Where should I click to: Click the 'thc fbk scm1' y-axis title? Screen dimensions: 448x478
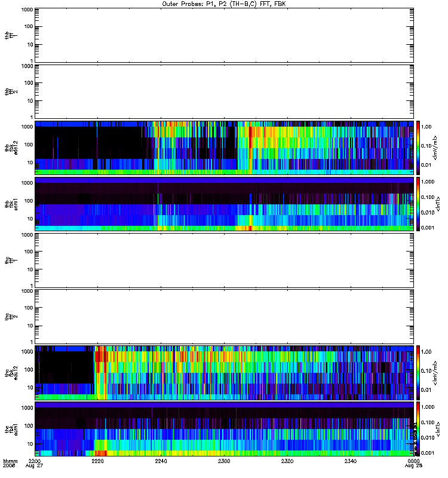pyautogui.click(x=11, y=429)
